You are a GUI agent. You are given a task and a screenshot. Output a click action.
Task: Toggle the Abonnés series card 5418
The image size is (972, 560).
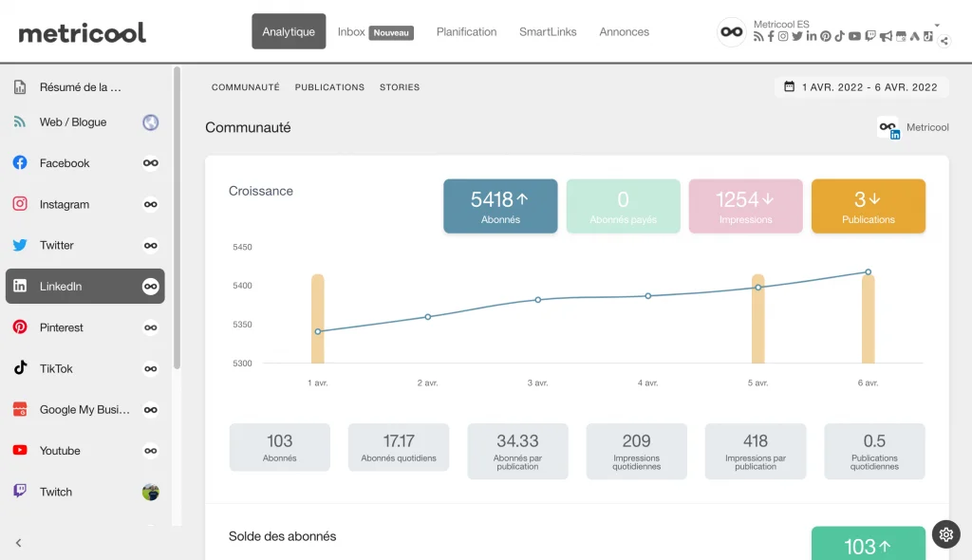[500, 206]
